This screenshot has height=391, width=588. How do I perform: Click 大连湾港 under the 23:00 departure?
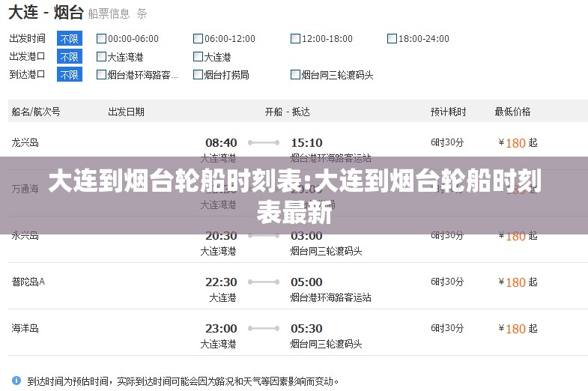218,344
